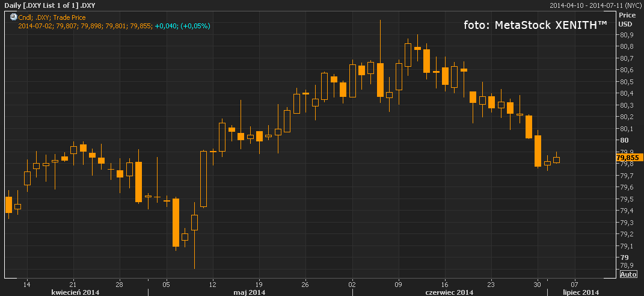Click the 78,9 price axis label
The width and height of the screenshot is (644, 296).
point(626,265)
